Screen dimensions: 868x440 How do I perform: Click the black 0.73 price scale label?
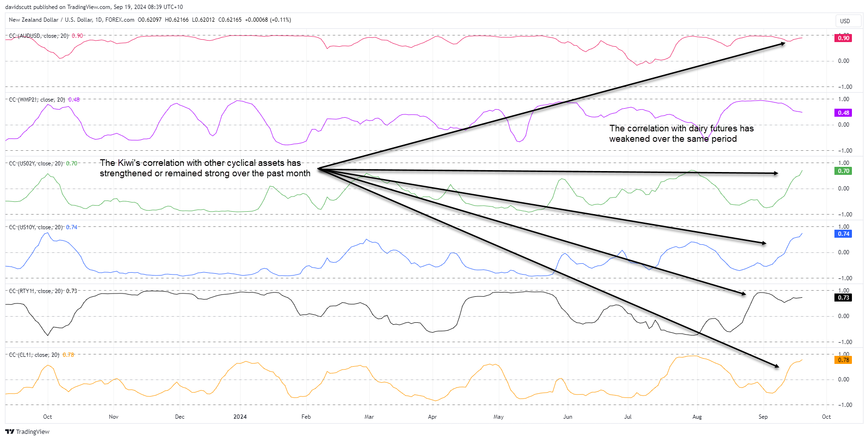[x=843, y=298]
